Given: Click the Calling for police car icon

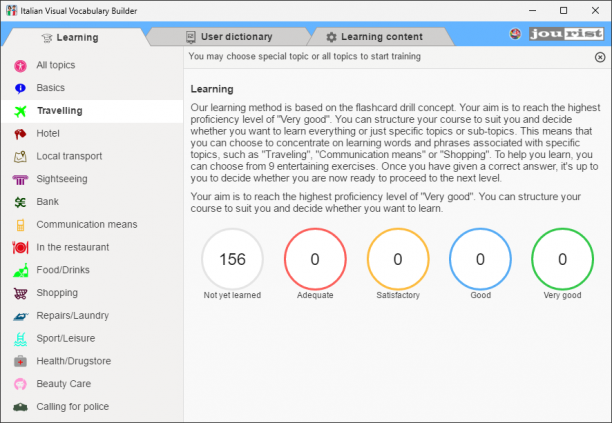Looking at the screenshot, I should click(20, 407).
